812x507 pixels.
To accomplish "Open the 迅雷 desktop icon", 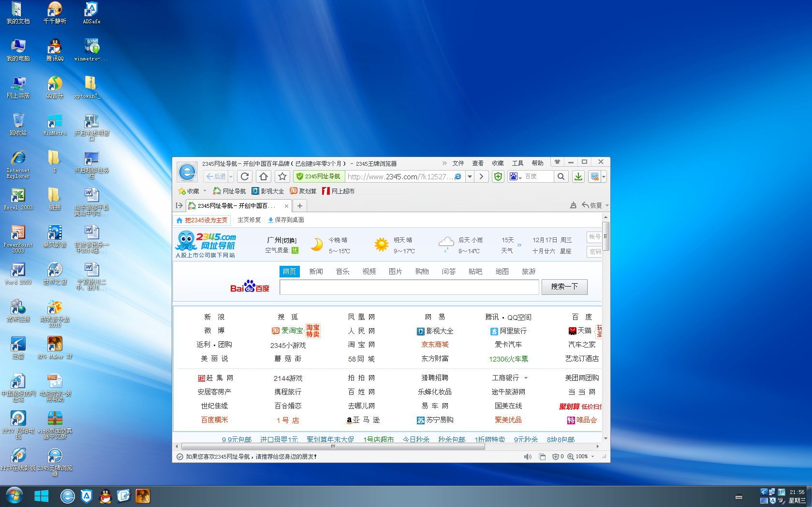I will tap(18, 348).
